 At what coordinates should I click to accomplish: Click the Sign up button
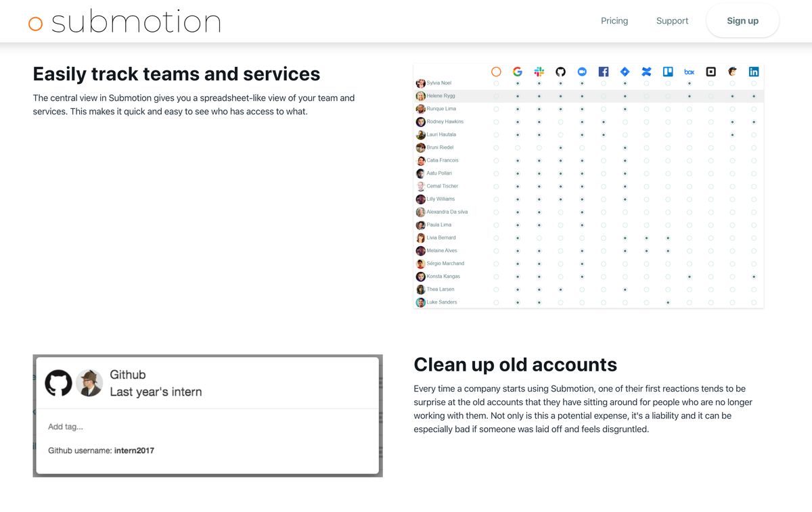coord(742,20)
